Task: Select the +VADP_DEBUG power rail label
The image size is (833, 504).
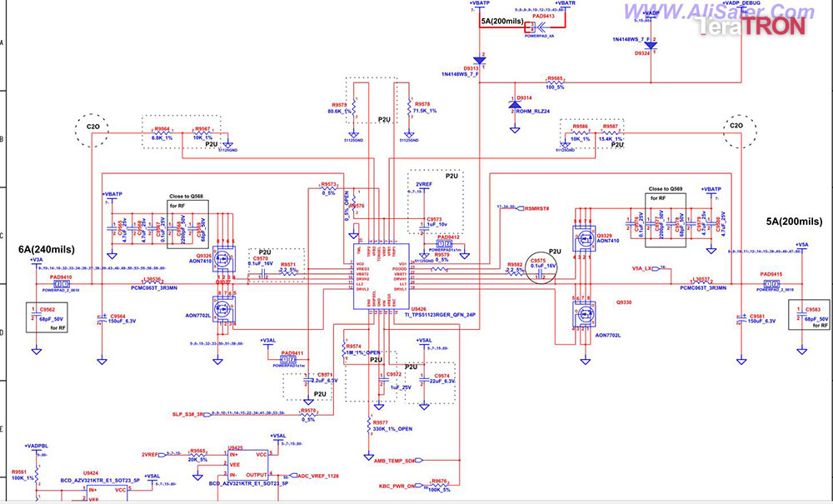Action: click(x=743, y=2)
